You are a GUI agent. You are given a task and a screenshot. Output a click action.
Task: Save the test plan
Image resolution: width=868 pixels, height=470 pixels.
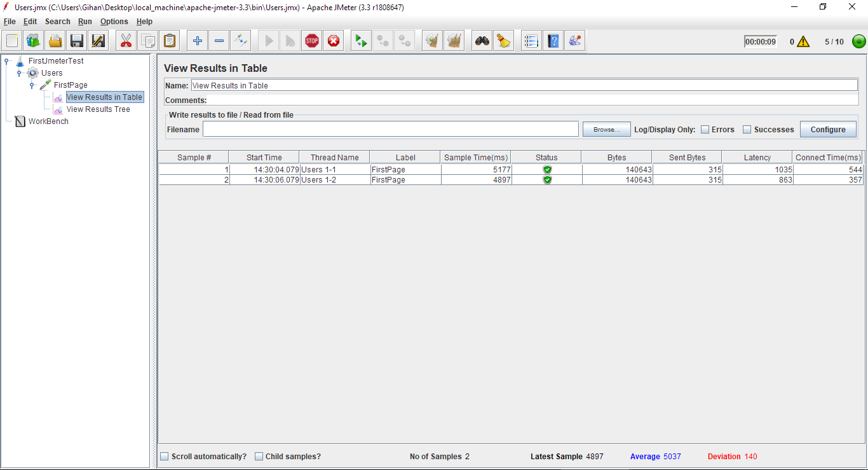click(x=76, y=40)
